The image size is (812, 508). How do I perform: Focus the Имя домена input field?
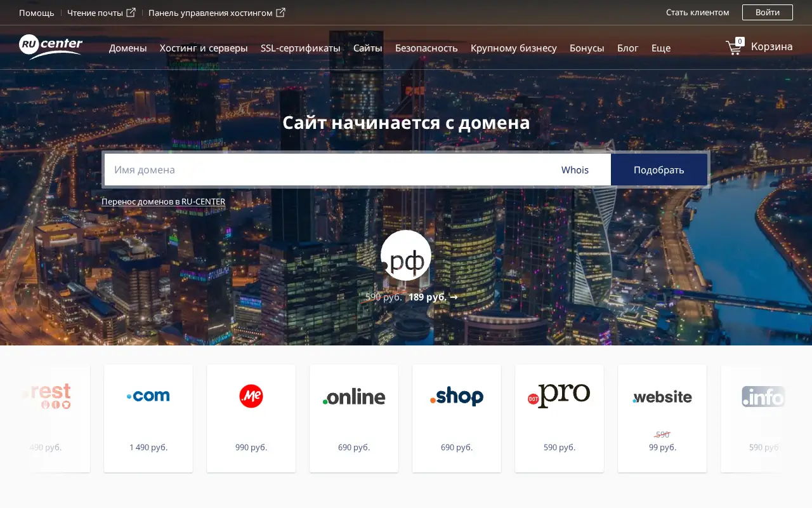(322, 170)
